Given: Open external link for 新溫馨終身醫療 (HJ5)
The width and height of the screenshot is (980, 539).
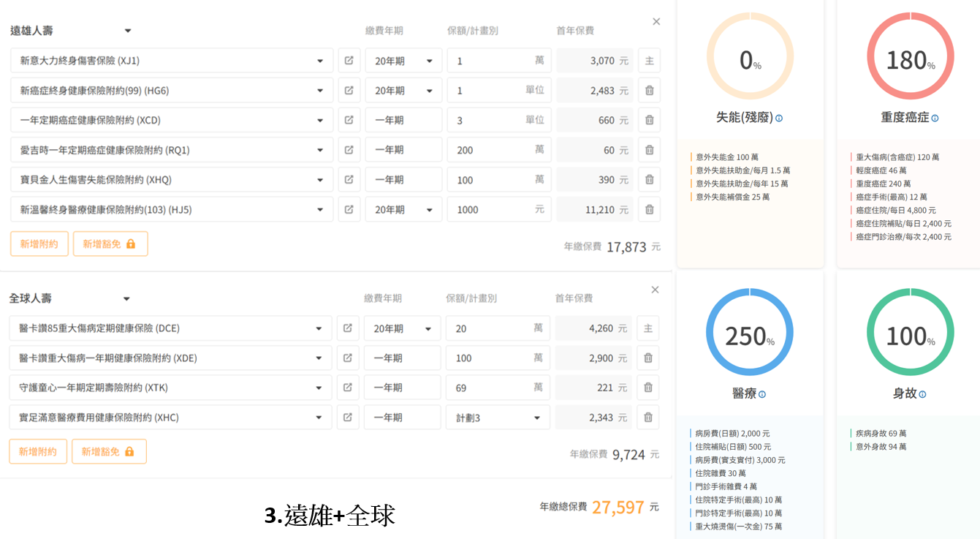Looking at the screenshot, I should (x=349, y=209).
